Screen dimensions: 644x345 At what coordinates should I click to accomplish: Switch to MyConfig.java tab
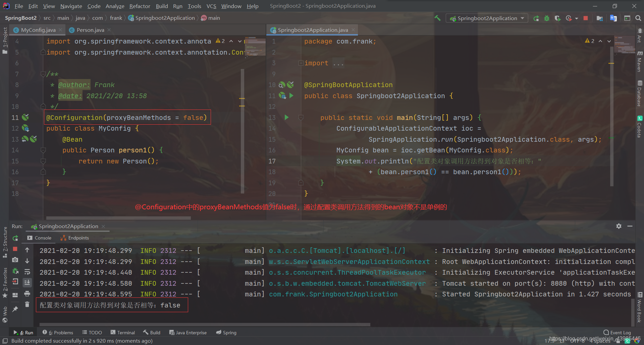38,30
